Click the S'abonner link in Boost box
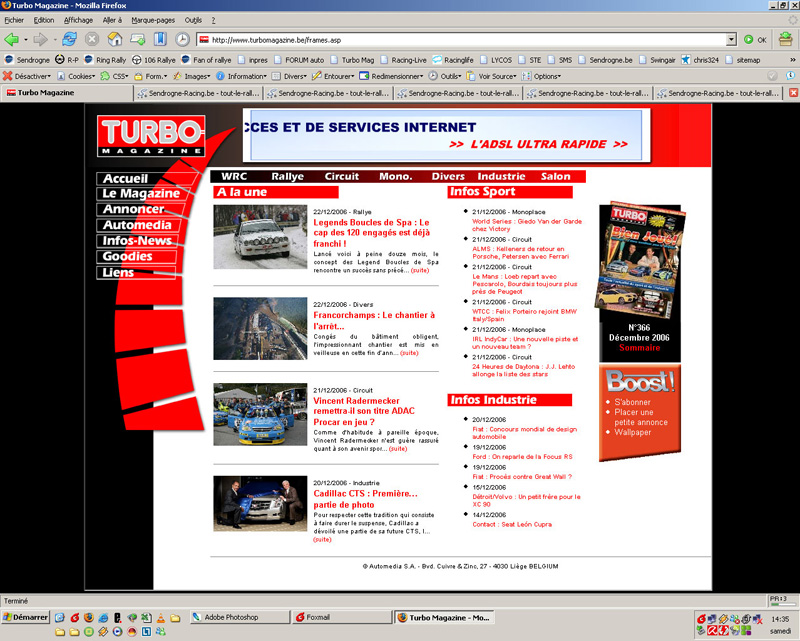This screenshot has width=800, height=641. (632, 402)
